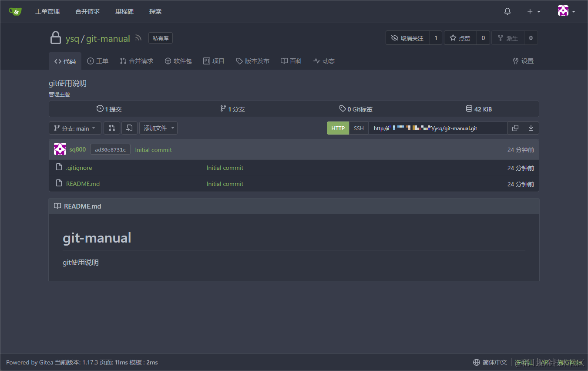
Task: Switch to the 动态 activity tab
Action: tap(324, 61)
